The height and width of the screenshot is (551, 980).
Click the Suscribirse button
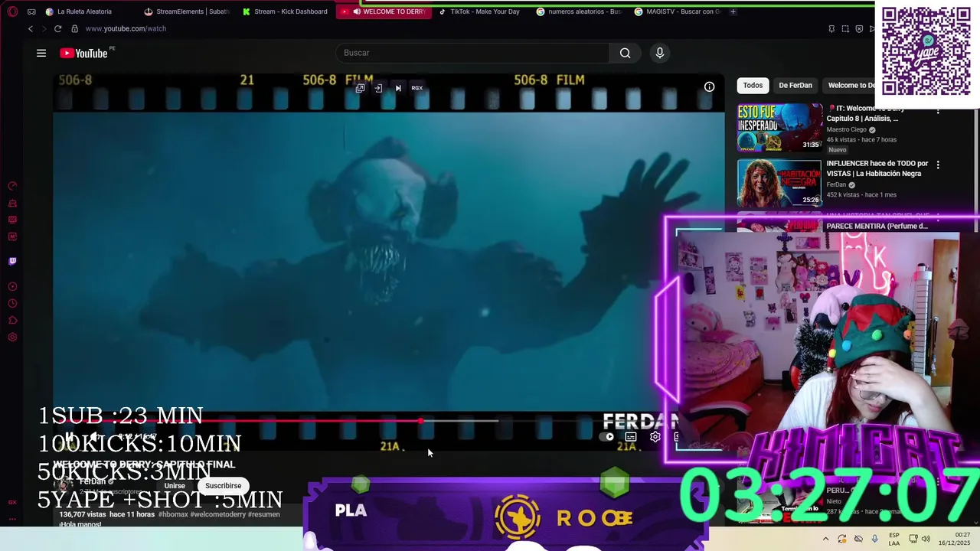[223, 486]
